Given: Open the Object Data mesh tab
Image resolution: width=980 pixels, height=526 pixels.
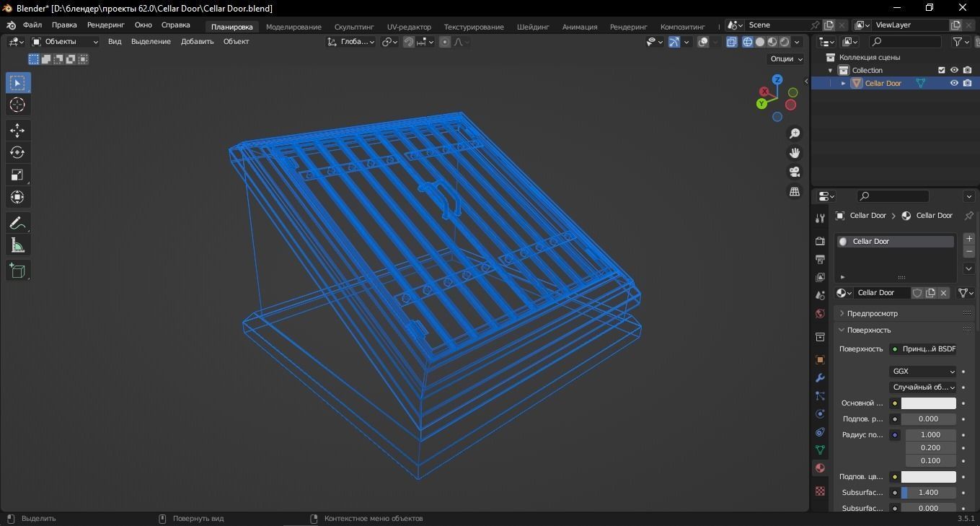Looking at the screenshot, I should coord(820,450).
